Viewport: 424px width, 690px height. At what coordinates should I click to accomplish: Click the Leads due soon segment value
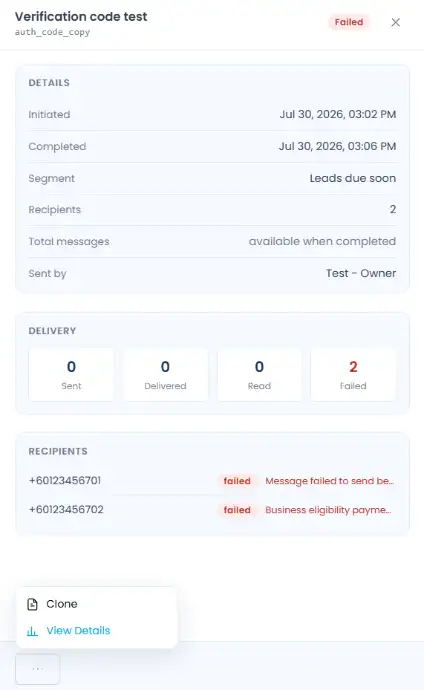tap(353, 178)
